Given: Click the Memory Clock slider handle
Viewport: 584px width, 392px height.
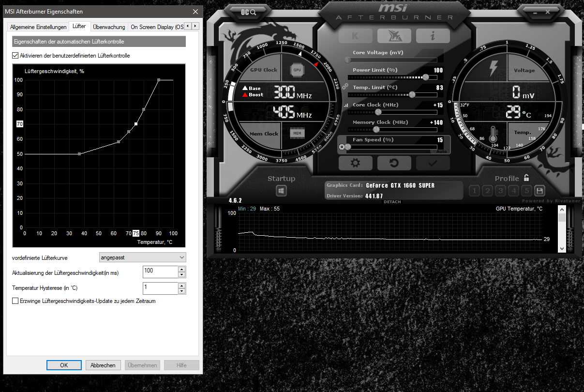Looking at the screenshot, I should tap(376, 129).
